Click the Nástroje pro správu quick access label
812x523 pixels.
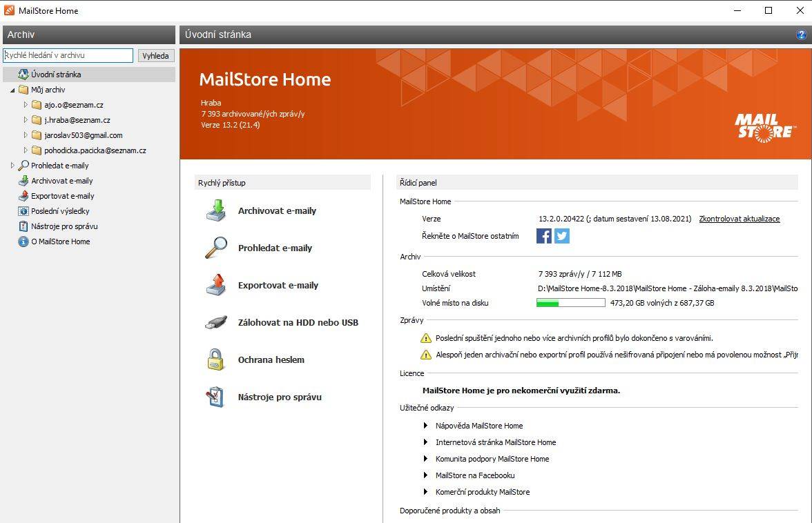tap(280, 397)
